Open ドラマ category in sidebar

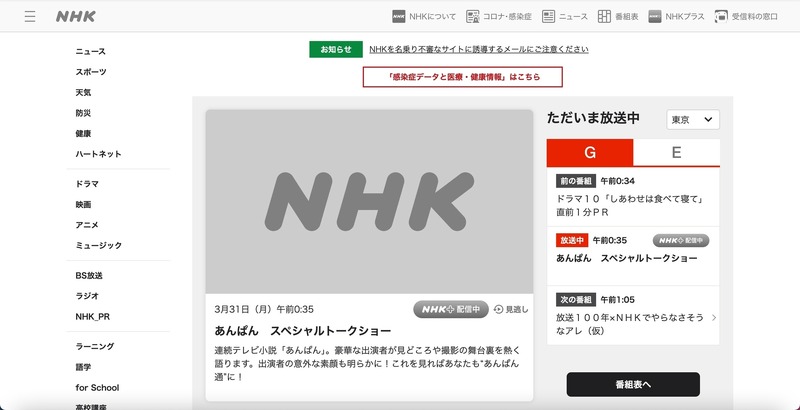(87, 184)
